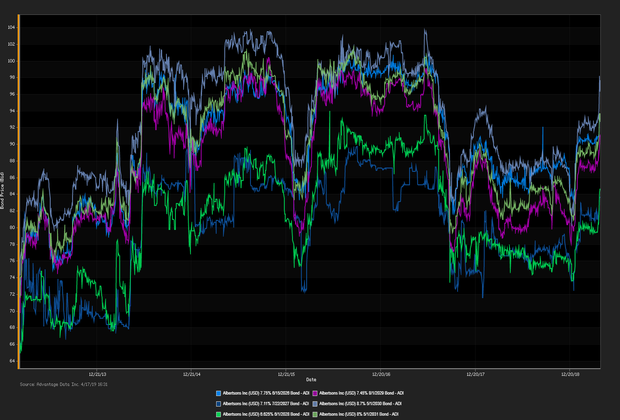Click the 74 value on the price axis
Image resolution: width=620 pixels, height=420 pixels.
pyautogui.click(x=12, y=278)
